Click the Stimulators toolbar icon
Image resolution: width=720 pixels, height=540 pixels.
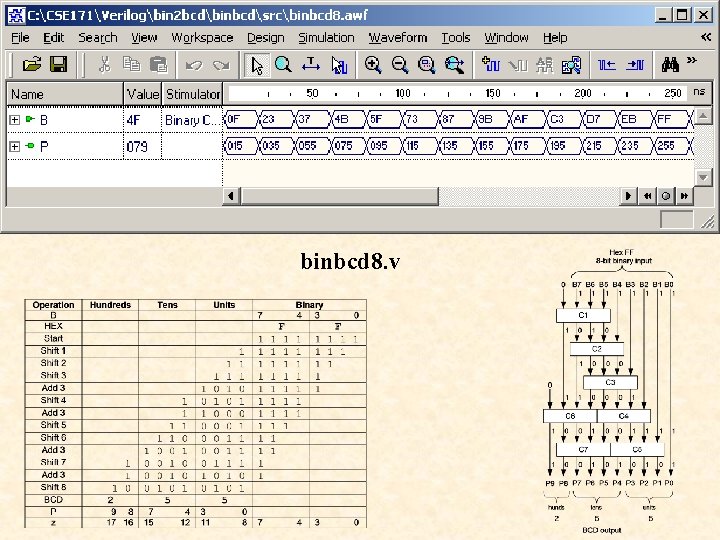(572, 65)
